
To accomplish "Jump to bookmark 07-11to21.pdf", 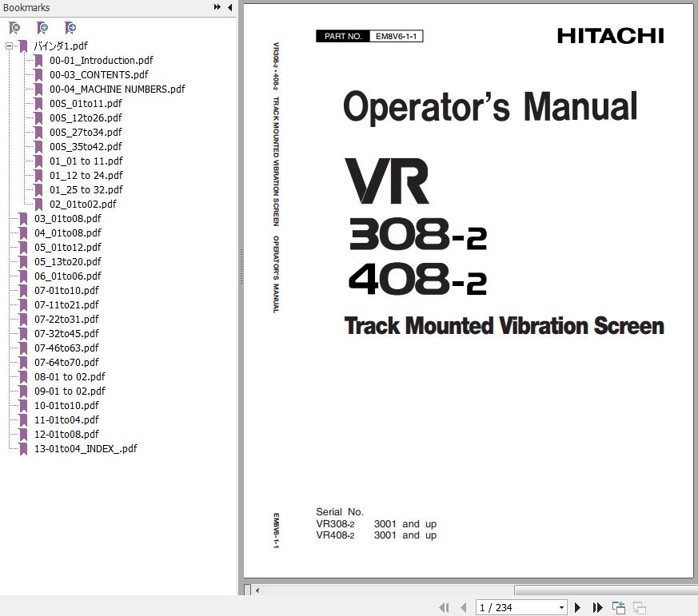I will (x=67, y=304).
